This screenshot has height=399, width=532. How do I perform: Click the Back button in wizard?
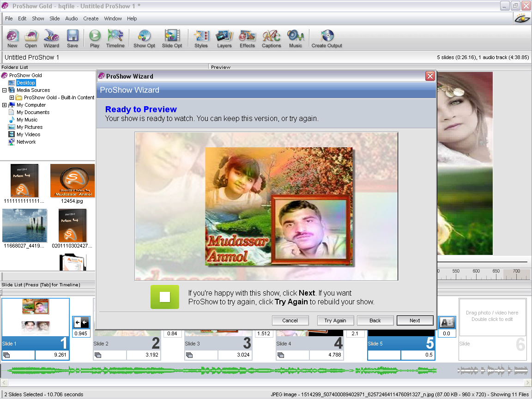pyautogui.click(x=375, y=320)
